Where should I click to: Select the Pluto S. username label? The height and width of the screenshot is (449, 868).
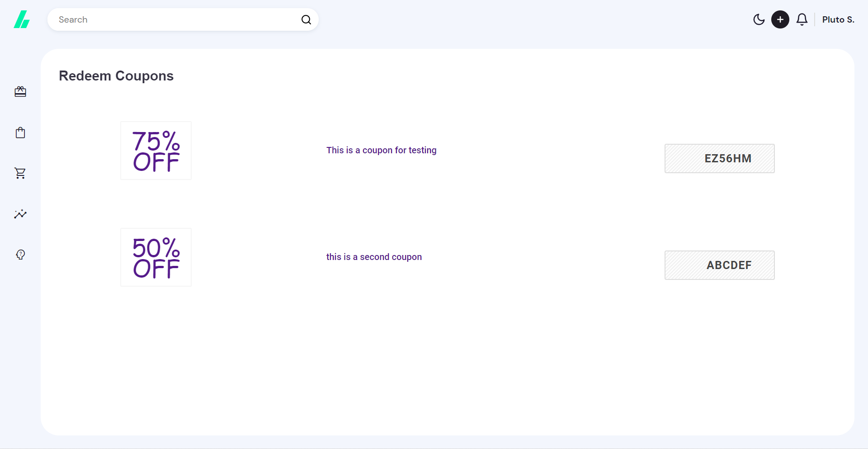click(838, 19)
